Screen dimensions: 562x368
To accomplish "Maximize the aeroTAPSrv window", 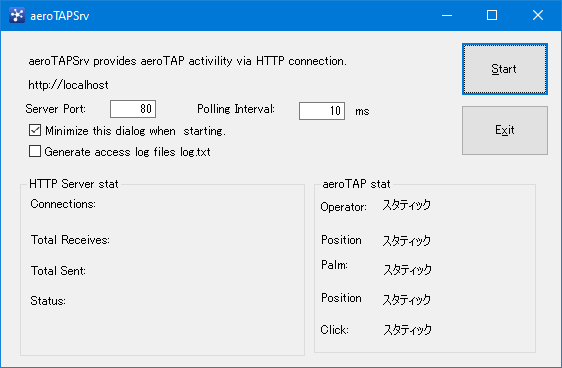I will (492, 15).
